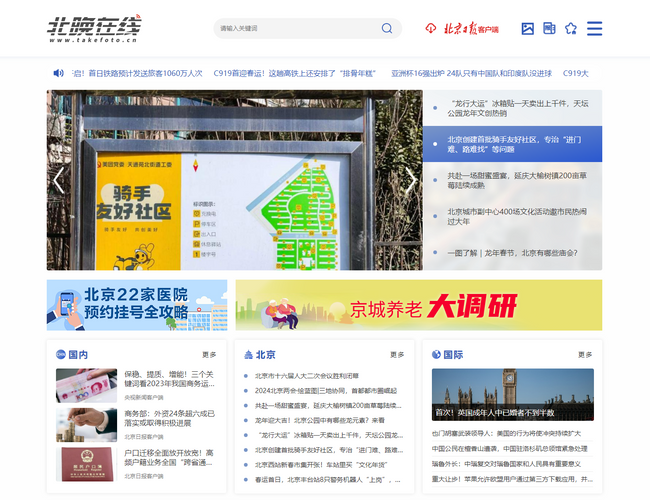Open 龙年迎大吉！北京公园 article
The image size is (650, 500).
pos(320,420)
